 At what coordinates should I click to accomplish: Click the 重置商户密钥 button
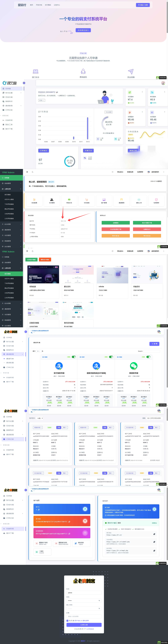pyautogui.click(x=42, y=543)
